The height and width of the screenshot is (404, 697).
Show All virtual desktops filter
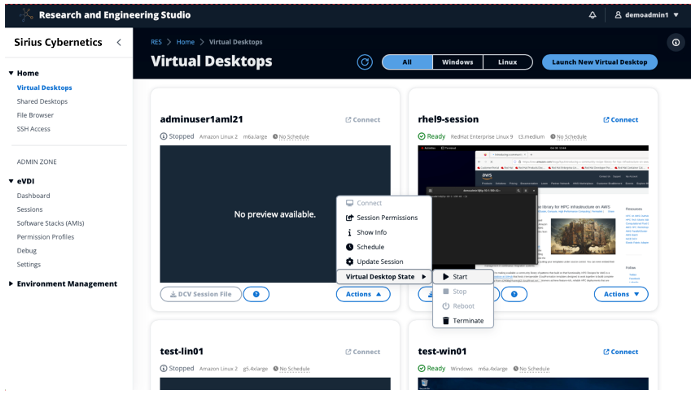click(x=407, y=62)
